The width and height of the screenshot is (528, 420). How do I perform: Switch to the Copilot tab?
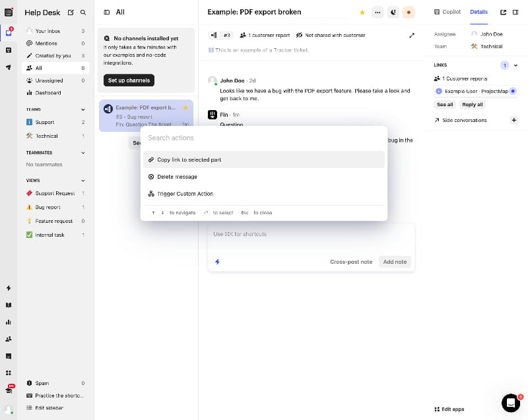click(x=447, y=12)
